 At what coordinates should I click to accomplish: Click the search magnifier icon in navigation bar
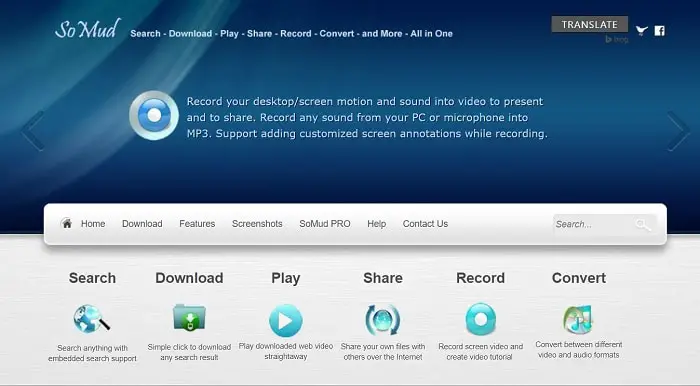[x=643, y=224]
